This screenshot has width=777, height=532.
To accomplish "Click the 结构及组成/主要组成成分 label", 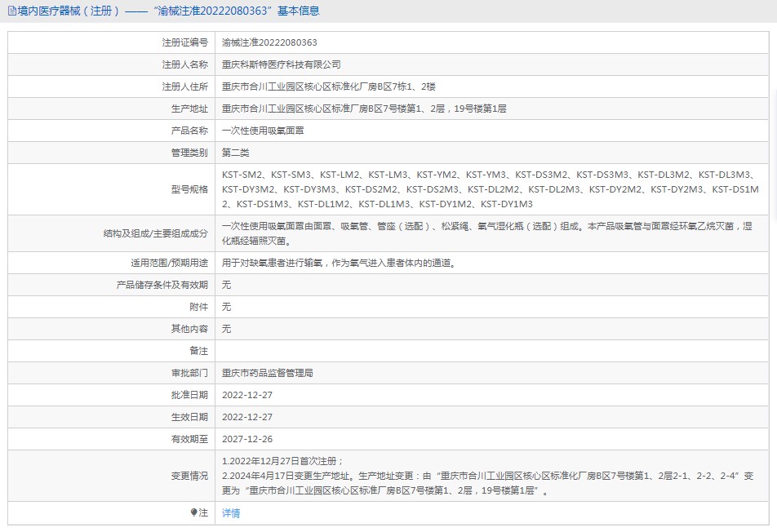I will click(156, 233).
